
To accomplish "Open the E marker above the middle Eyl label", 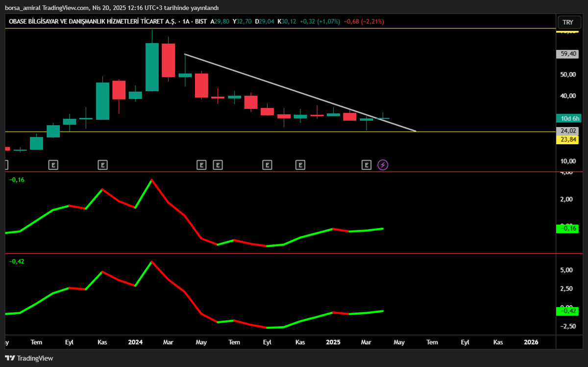I will tap(268, 165).
